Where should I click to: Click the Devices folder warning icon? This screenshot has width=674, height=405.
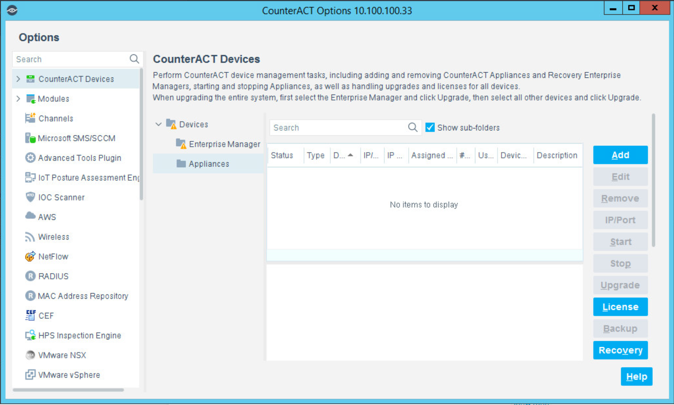pyautogui.click(x=171, y=124)
